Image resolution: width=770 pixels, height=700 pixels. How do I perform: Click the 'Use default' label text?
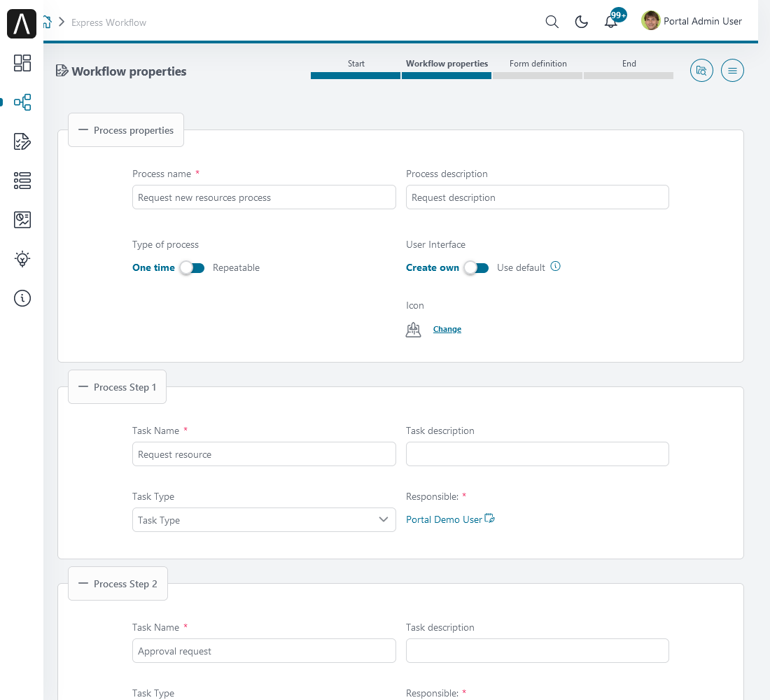click(x=521, y=267)
